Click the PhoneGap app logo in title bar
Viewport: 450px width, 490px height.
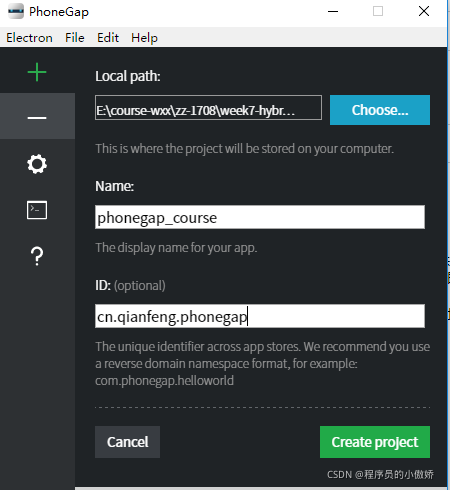[16, 11]
